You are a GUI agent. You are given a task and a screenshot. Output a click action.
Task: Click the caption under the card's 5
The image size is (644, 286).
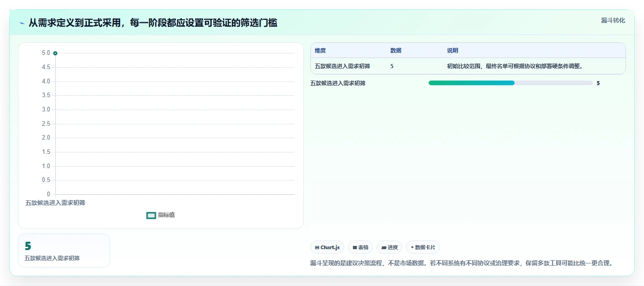click(x=52, y=258)
